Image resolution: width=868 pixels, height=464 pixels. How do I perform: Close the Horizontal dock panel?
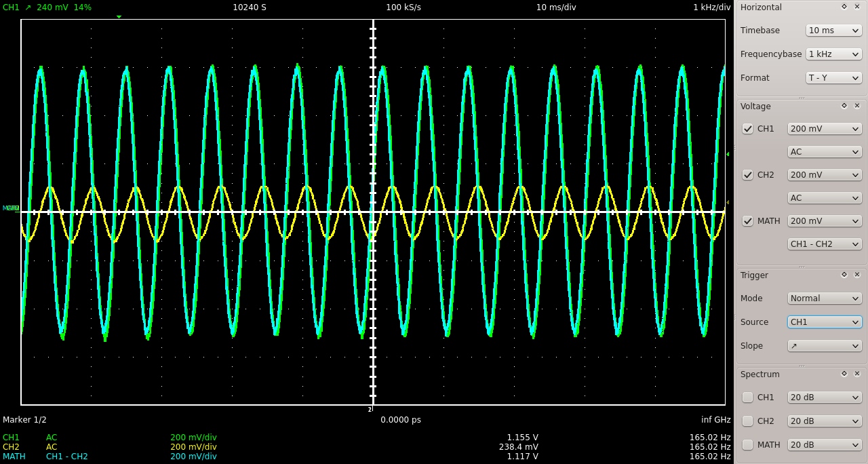857,7
